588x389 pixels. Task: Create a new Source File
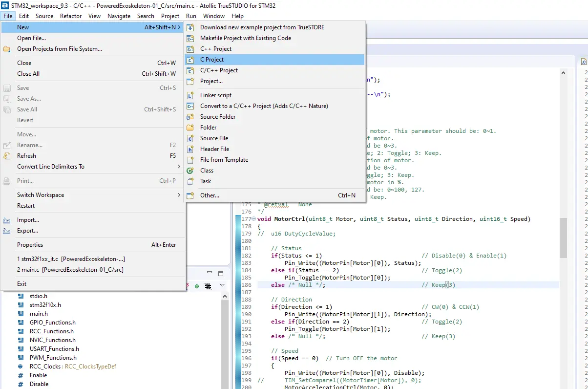point(274,138)
